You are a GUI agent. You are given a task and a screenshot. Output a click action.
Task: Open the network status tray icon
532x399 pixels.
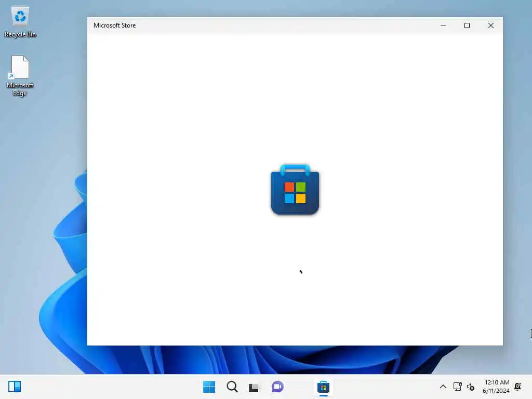[x=457, y=387]
